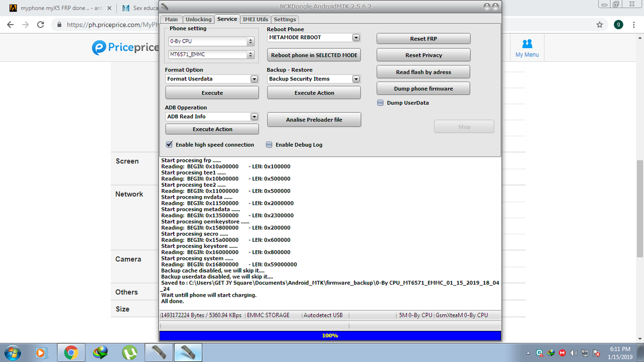This screenshot has width=644, height=362.
Task: Open the Settings tab
Action: pyautogui.click(x=285, y=19)
